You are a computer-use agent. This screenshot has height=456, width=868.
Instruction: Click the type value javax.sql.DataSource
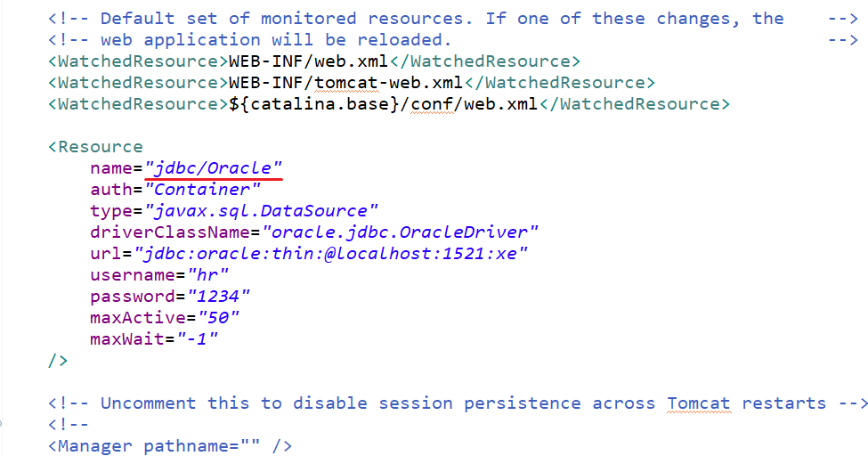click(x=261, y=210)
